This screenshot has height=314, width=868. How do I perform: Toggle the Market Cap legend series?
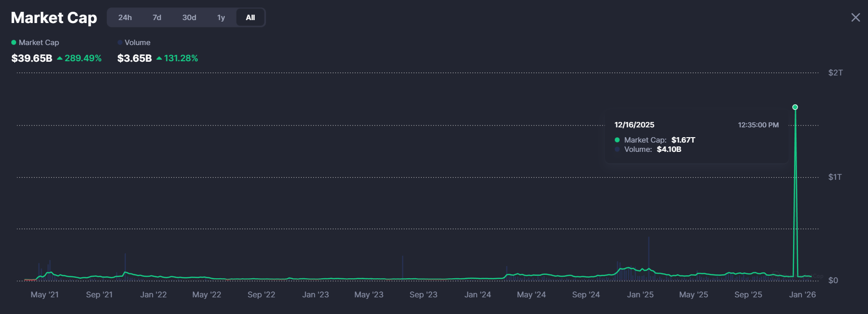[35, 43]
